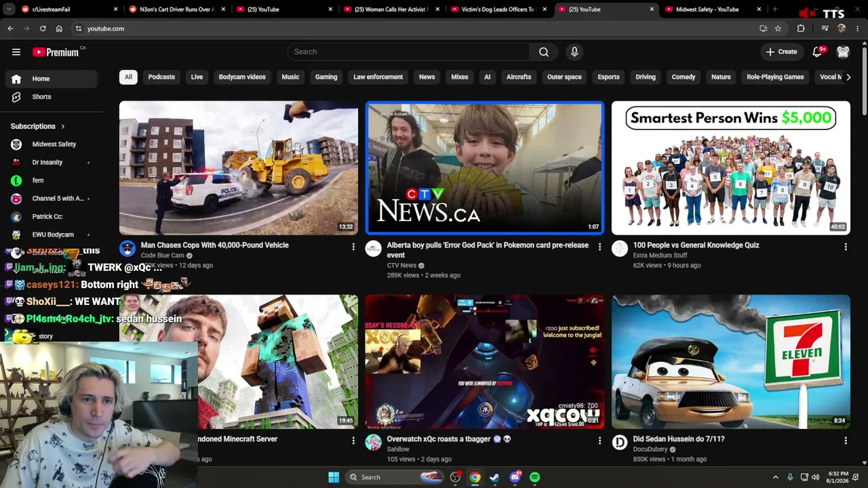Go back with the browser back arrow

[10, 28]
